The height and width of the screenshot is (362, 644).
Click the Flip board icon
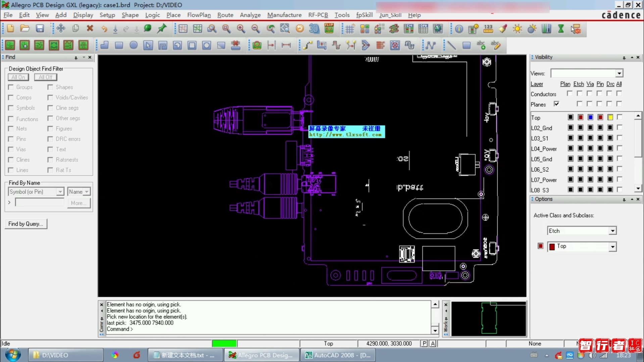(x=329, y=29)
